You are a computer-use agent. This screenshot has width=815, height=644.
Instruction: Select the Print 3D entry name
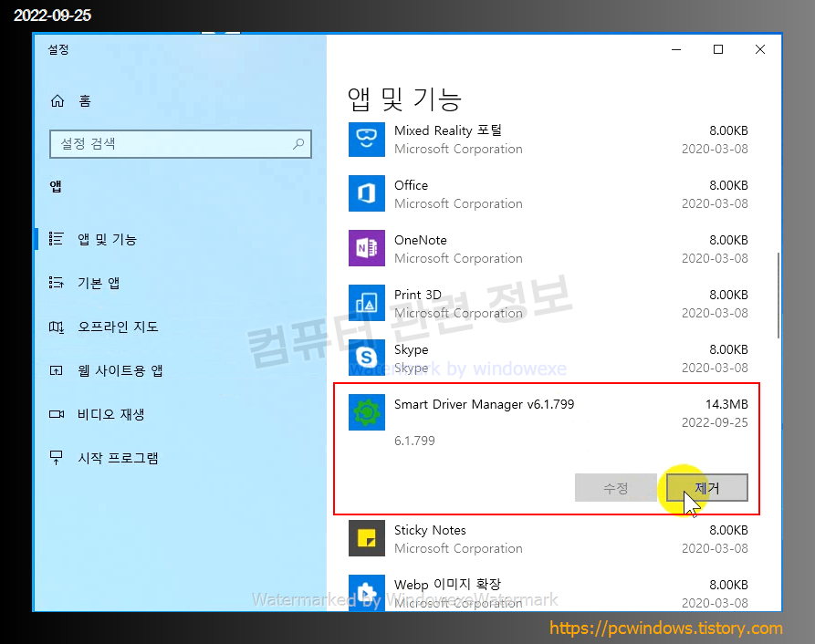pyautogui.click(x=418, y=295)
